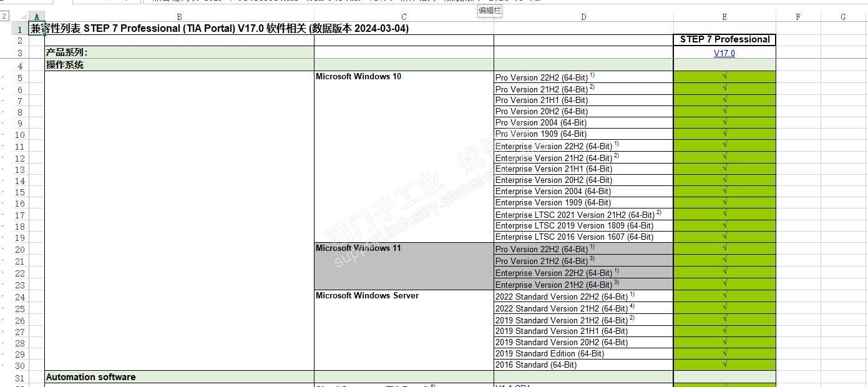
Task: Click Enterprise LTSC 2016 Version 1607 cell
Action: (x=583, y=237)
